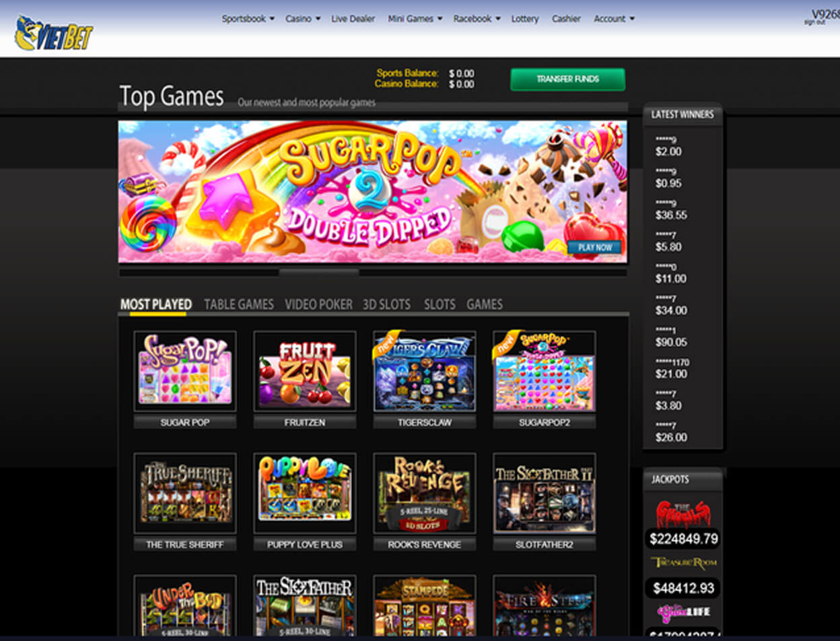The width and height of the screenshot is (840, 641).
Task: Switch to the Games tab
Action: point(485,304)
